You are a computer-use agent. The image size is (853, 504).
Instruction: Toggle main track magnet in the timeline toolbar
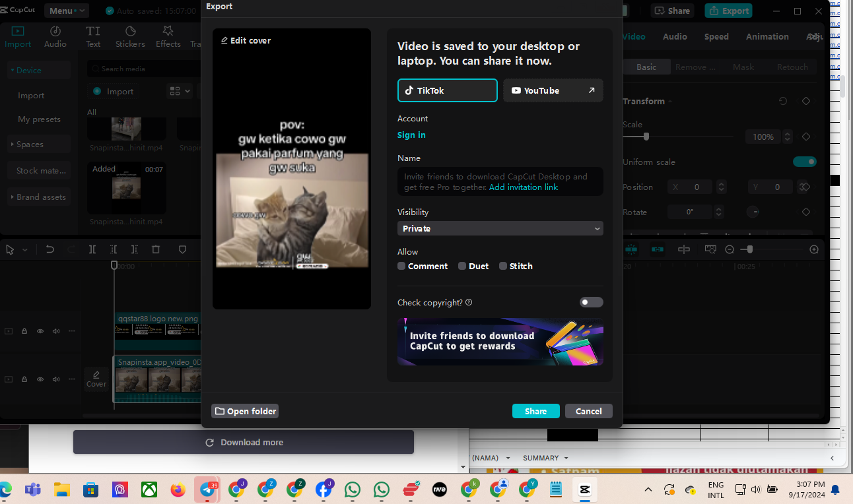click(x=632, y=249)
